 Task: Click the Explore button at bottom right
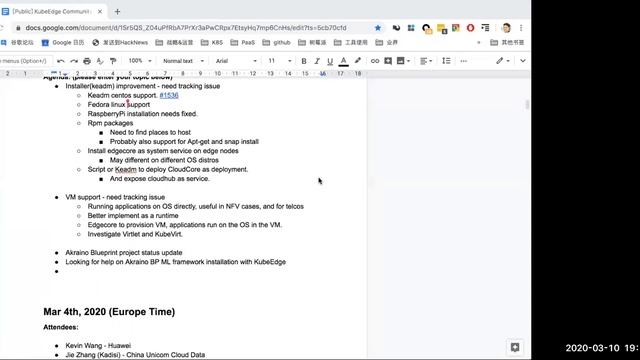click(x=515, y=347)
